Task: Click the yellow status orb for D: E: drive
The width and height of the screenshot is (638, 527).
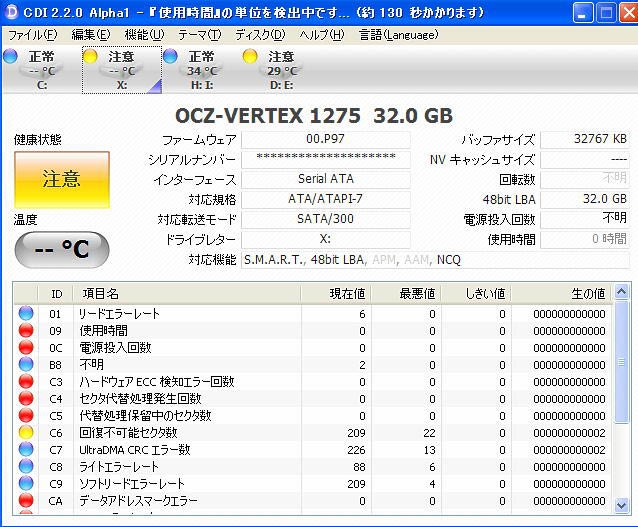Action: (250, 56)
